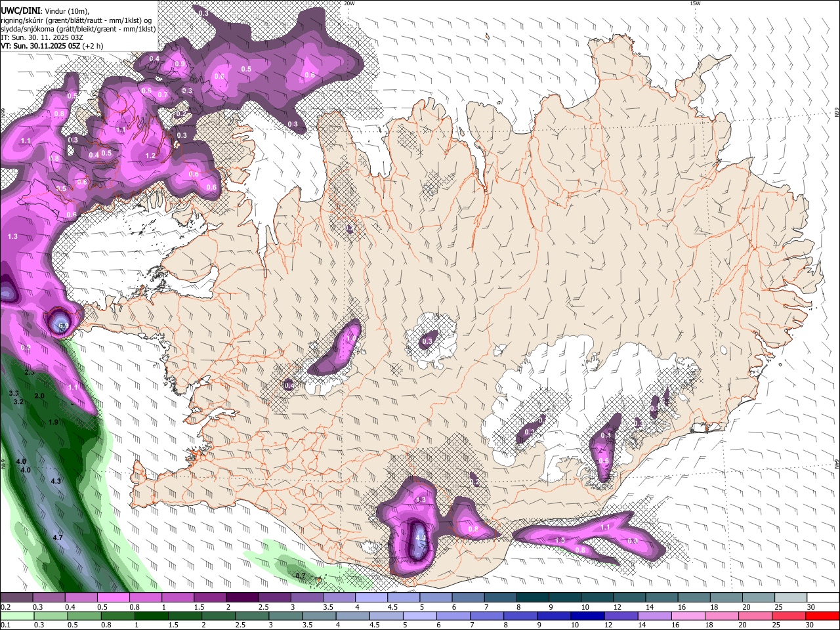Click the '3.3' precipitation value label
840x630 pixels.
(x=14, y=393)
